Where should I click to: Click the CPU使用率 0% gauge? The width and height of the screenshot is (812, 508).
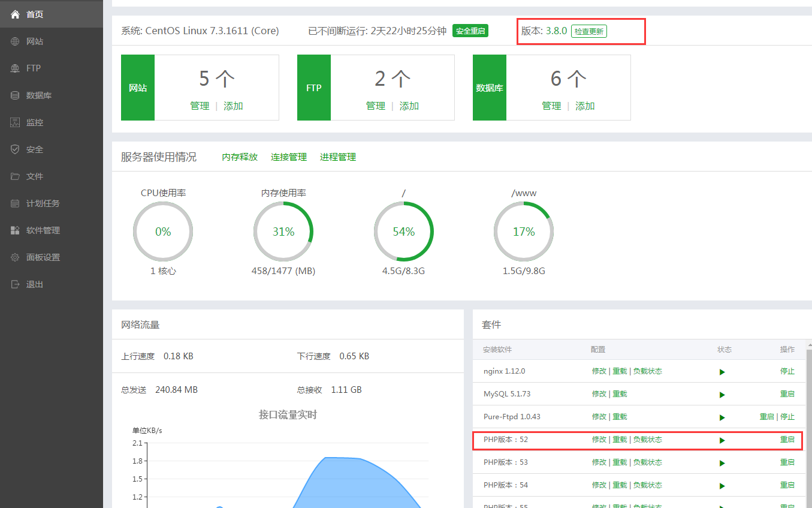pyautogui.click(x=163, y=232)
